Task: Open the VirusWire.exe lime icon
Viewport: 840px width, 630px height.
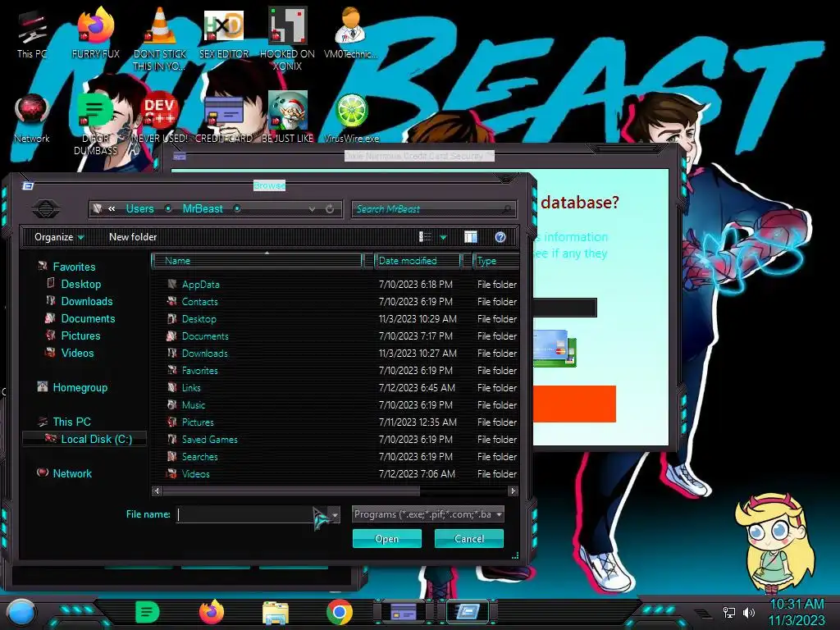Action: pos(351,119)
